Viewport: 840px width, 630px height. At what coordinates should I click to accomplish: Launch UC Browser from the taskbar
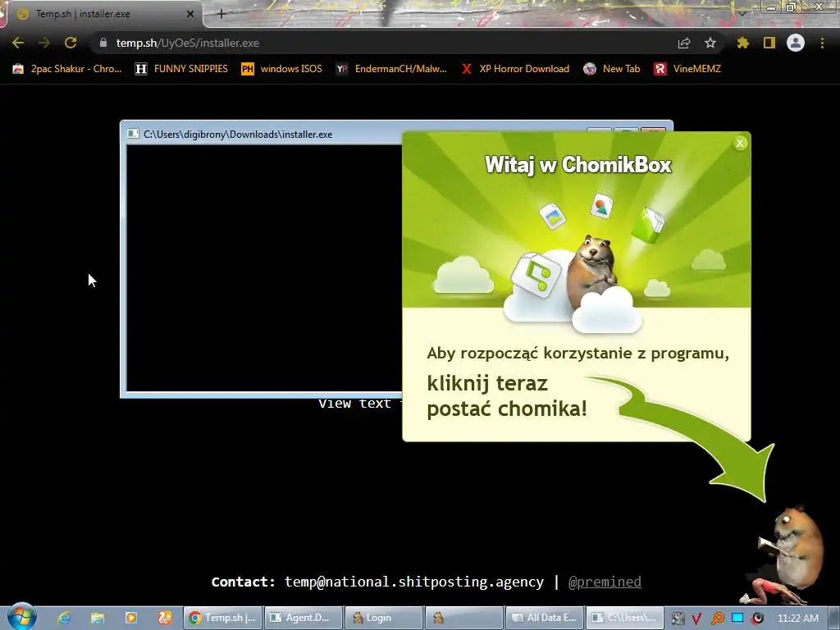[164, 618]
